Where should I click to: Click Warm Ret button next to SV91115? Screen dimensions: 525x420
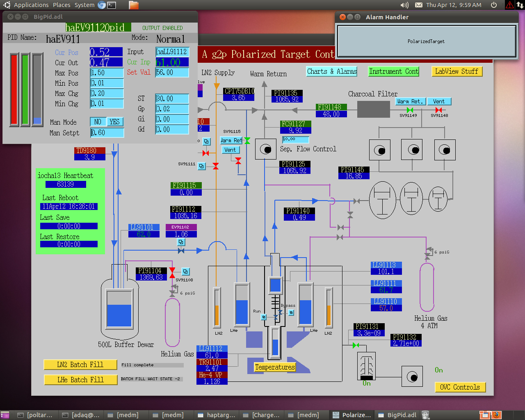coord(231,140)
